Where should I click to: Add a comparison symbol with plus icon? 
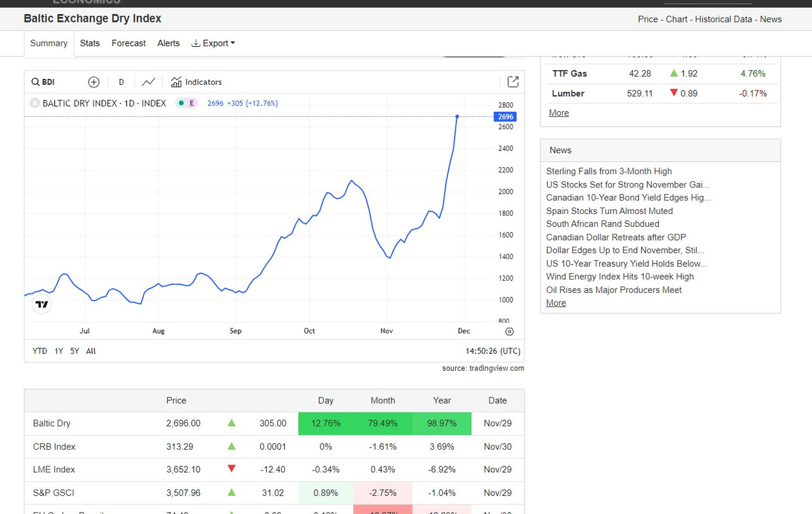pos(94,82)
